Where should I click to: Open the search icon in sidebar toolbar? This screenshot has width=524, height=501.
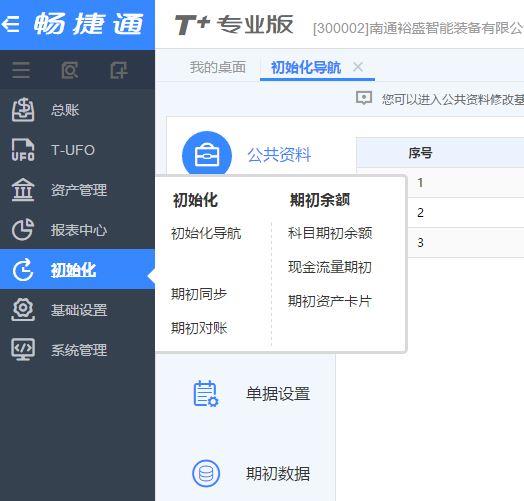tap(70, 70)
